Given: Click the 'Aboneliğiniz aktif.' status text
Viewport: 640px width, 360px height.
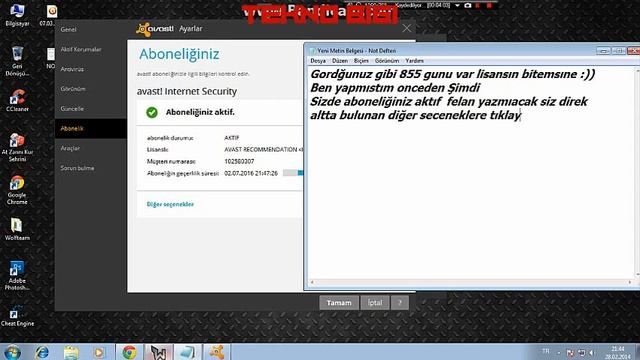Looking at the screenshot, I should pyautogui.click(x=200, y=112).
